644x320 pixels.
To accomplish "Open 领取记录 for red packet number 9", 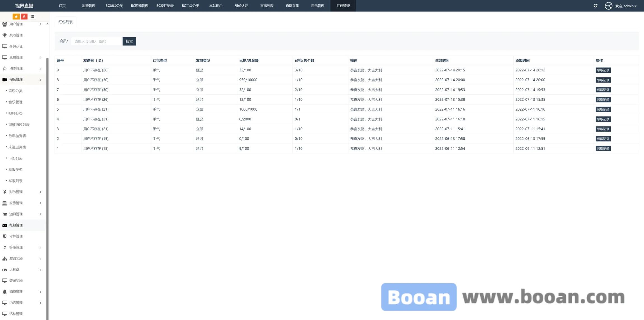I will coord(603,70).
